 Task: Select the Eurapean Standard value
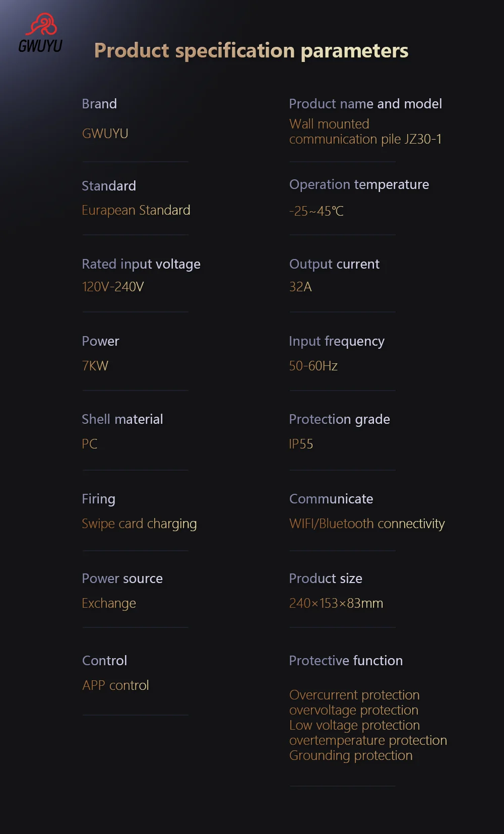(136, 210)
